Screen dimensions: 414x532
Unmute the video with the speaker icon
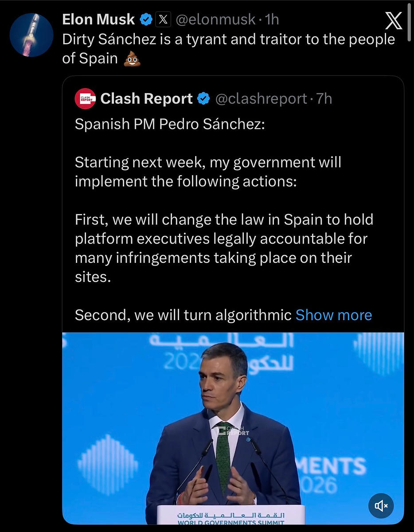tap(381, 505)
